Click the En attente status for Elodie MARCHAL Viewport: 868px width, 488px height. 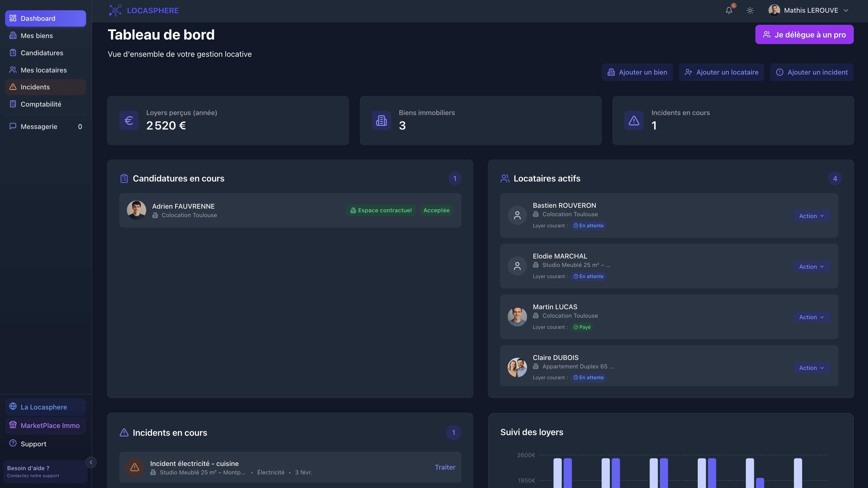(x=589, y=276)
